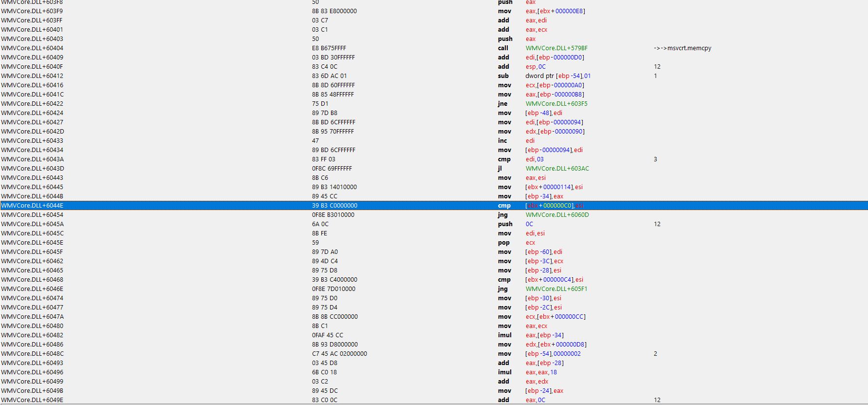Click operand eax,[ebp-000000B8]
868x405 pixels.
pyautogui.click(x=555, y=95)
